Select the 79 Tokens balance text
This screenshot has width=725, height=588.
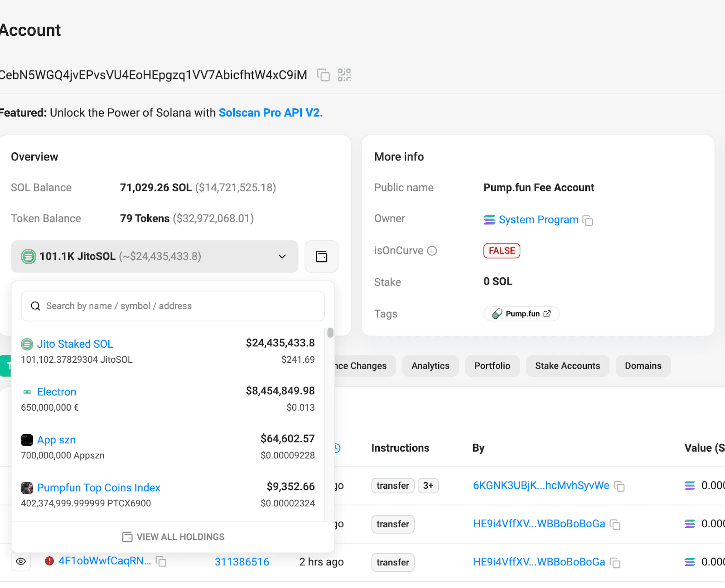point(145,219)
